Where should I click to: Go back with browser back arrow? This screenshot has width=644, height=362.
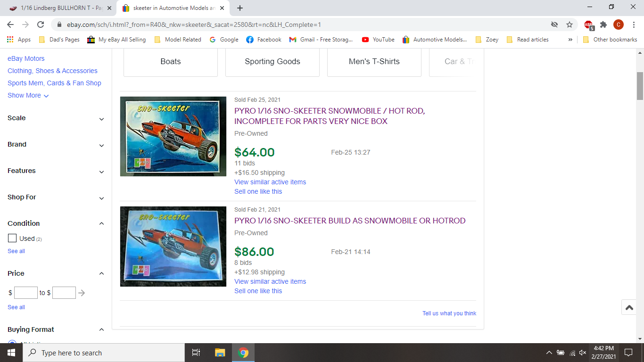(x=10, y=25)
